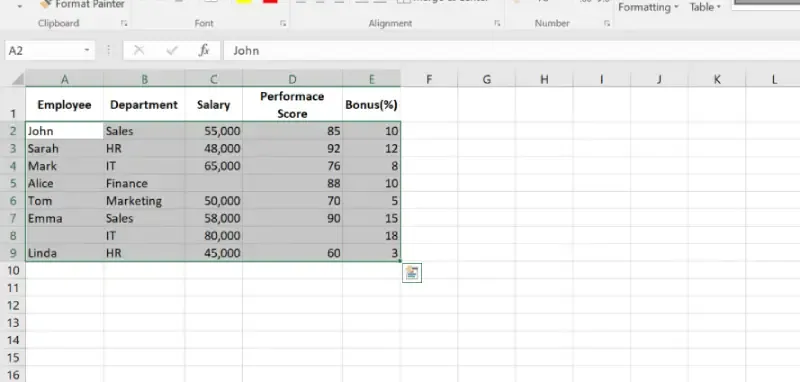Select row 1 header
The image size is (800, 382).
[13, 105]
